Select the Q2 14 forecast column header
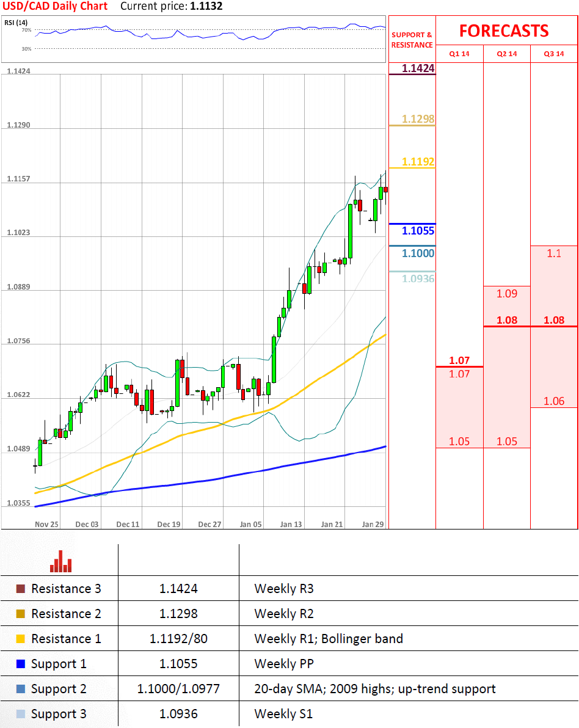The image size is (579, 728). [506, 54]
